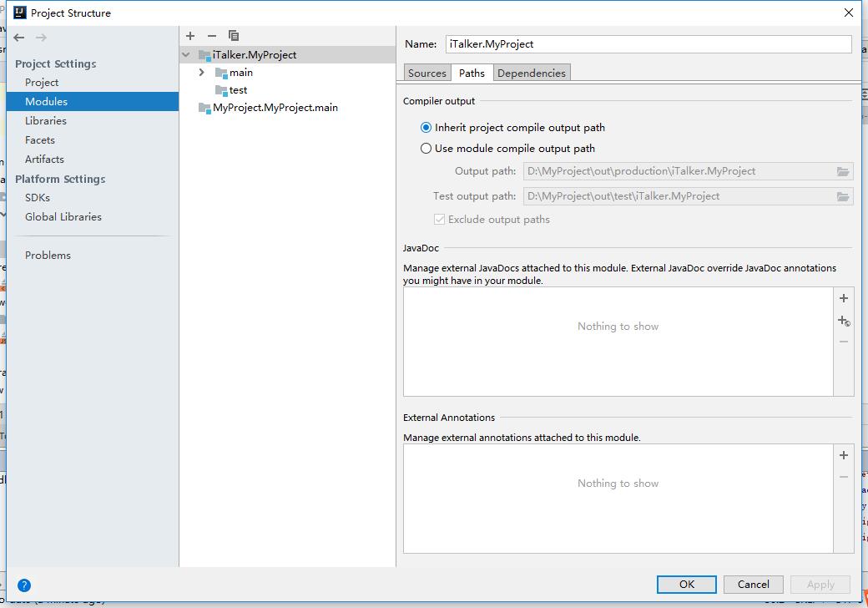The image size is (868, 608).
Task: Select Use module compile output path
Action: [426, 149]
